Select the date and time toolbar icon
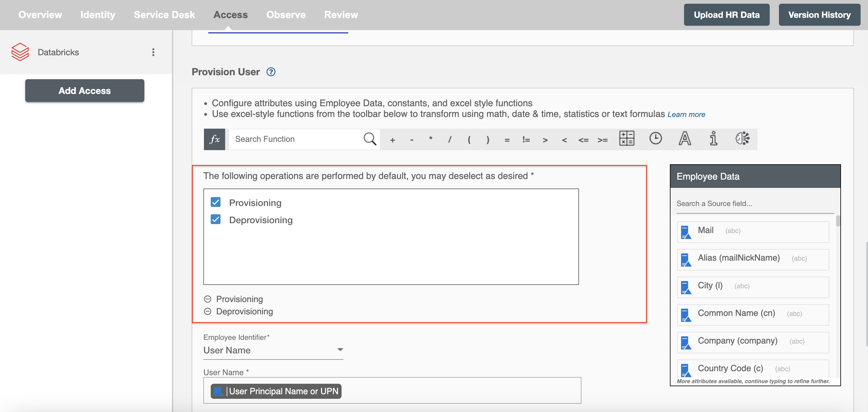Image resolution: width=868 pixels, height=412 pixels. click(655, 138)
